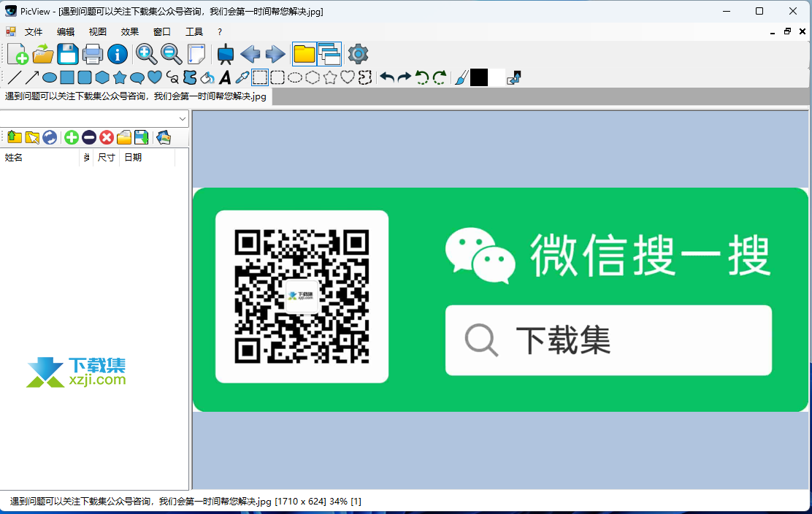Go up one folder with green arrow folder

pos(15,137)
